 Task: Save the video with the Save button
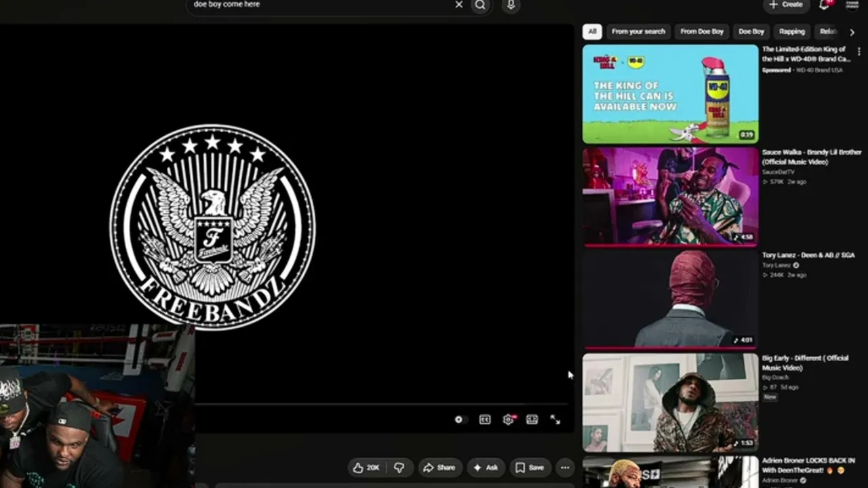[530, 468]
